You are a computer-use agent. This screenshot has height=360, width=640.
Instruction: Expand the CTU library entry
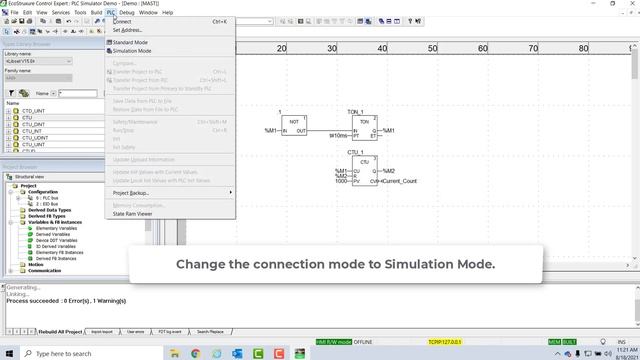pos(8,118)
